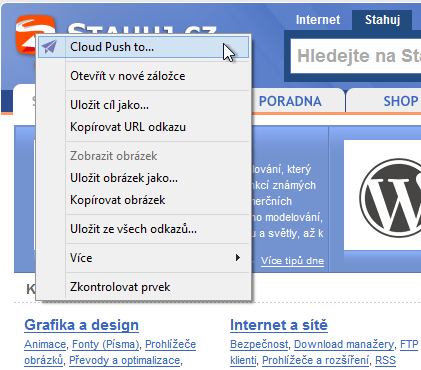Open the 'Prohlížeče obrázků' link

[x=170, y=344]
